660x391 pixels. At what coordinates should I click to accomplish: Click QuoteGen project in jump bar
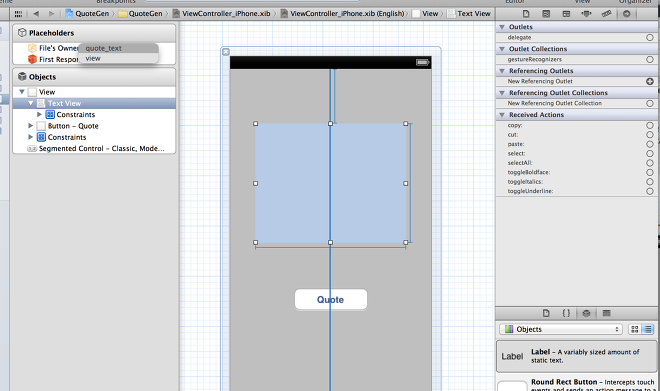pos(87,14)
